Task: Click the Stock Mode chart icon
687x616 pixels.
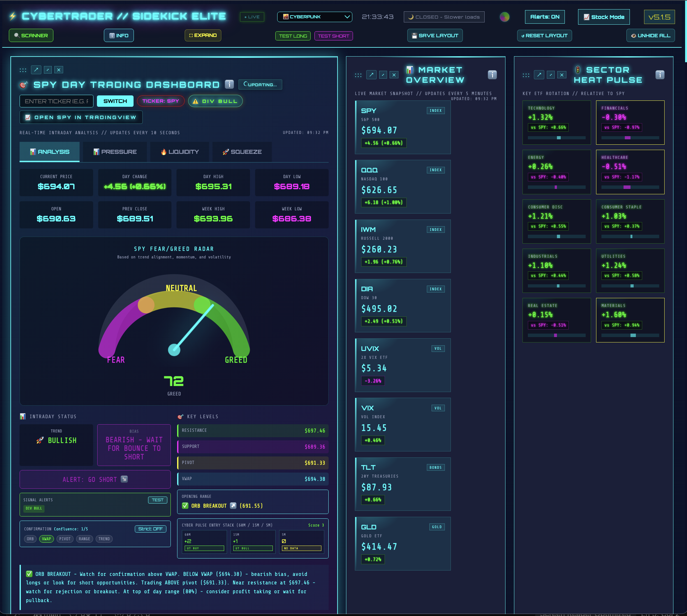Action: point(587,16)
